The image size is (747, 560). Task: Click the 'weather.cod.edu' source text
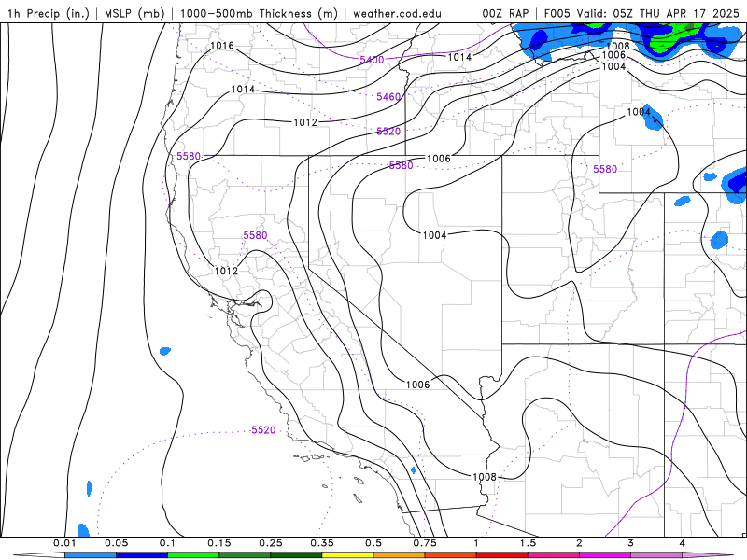tap(397, 13)
